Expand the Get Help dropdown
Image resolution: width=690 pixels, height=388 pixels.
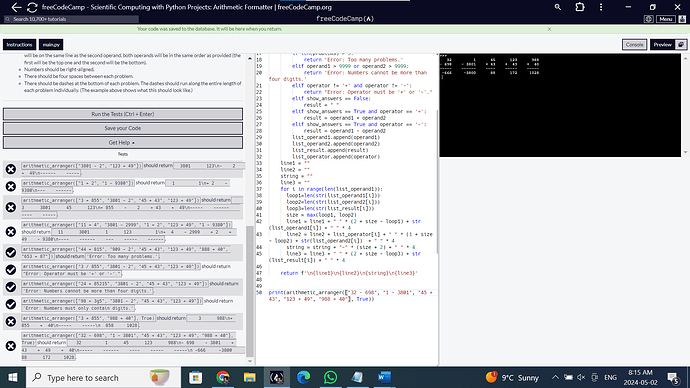coord(123,143)
